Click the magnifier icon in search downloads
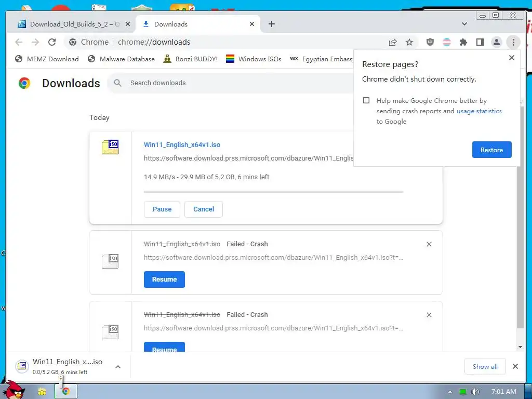532x399 pixels. 118,83
